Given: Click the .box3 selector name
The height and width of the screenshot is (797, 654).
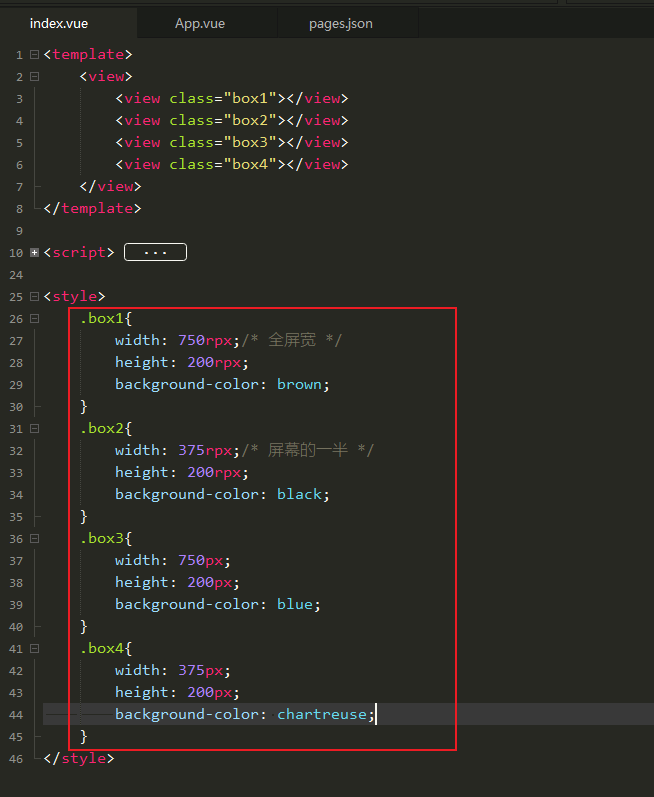Looking at the screenshot, I should [x=102, y=538].
